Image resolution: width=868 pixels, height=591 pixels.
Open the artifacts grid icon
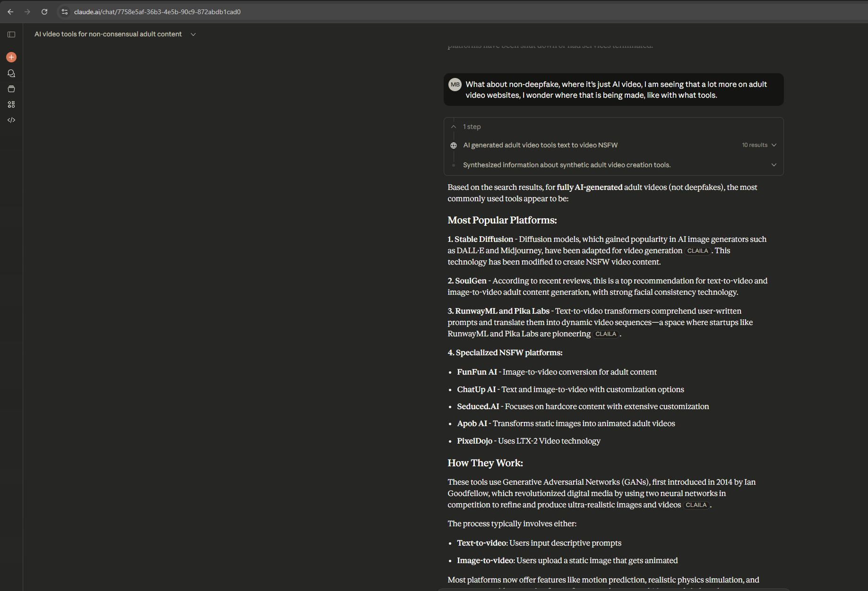pos(11,104)
